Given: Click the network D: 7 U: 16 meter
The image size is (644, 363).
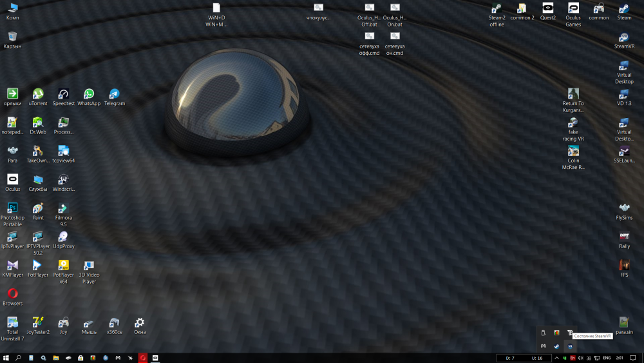Looking at the screenshot, I should (524, 358).
